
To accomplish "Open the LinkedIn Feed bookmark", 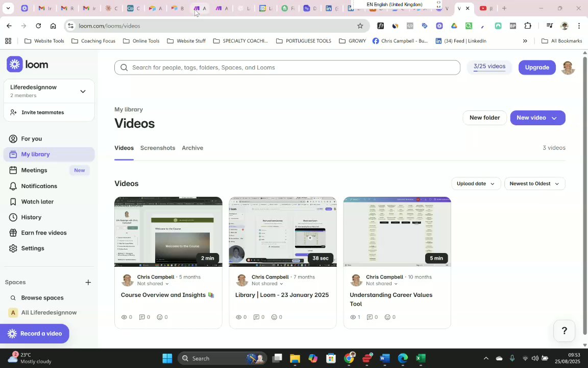I will (461, 41).
